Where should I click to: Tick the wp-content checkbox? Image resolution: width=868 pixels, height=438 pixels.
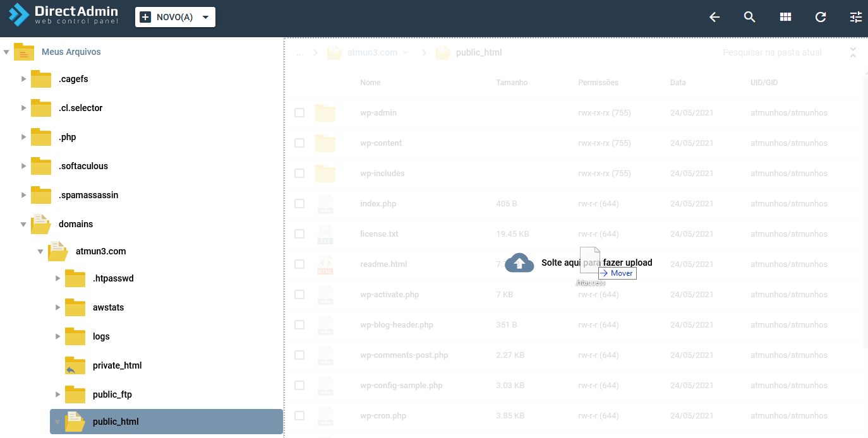pyautogui.click(x=299, y=143)
